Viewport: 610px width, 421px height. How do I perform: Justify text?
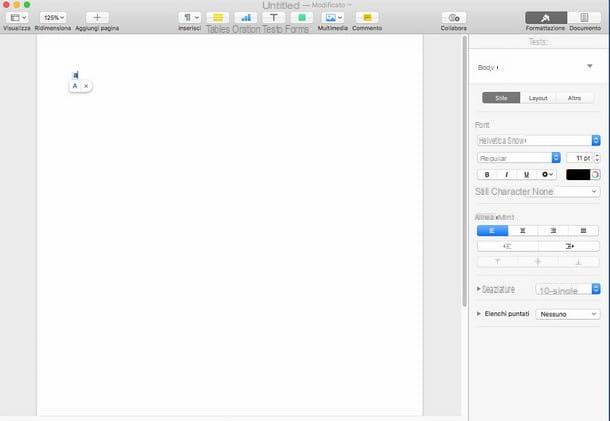click(583, 231)
